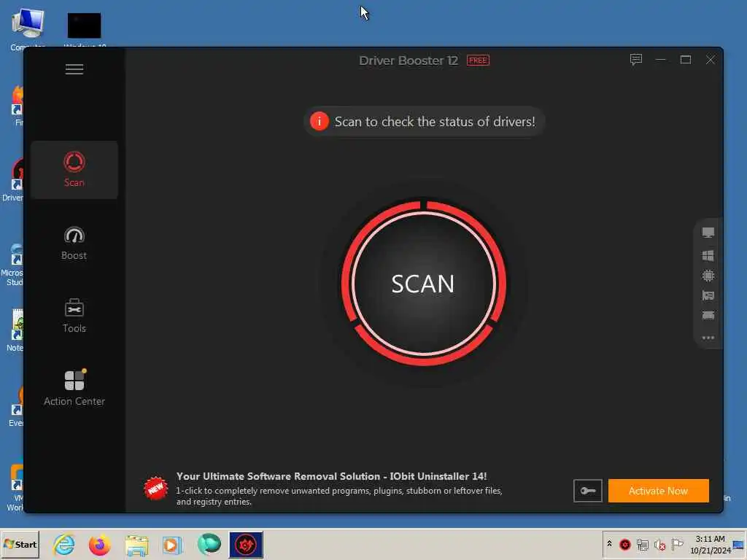Open Windows Media Player from taskbar

[x=172, y=545]
